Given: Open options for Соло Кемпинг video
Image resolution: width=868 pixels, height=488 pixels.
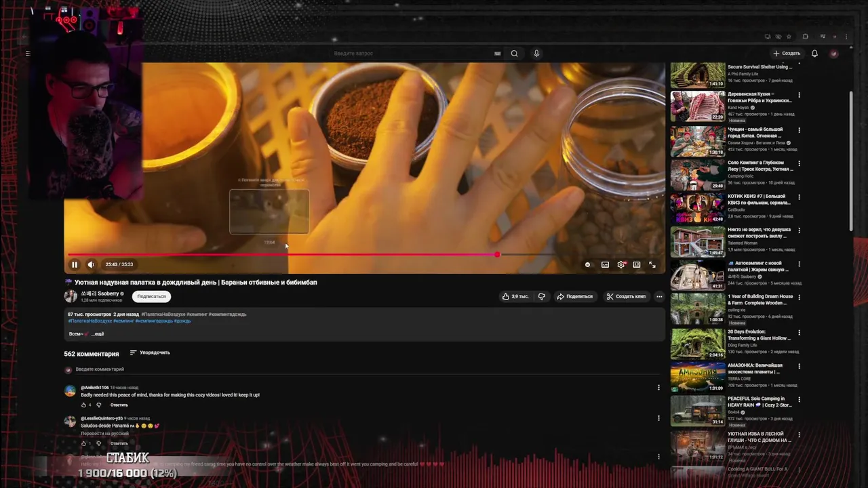Looking at the screenshot, I should click(799, 163).
